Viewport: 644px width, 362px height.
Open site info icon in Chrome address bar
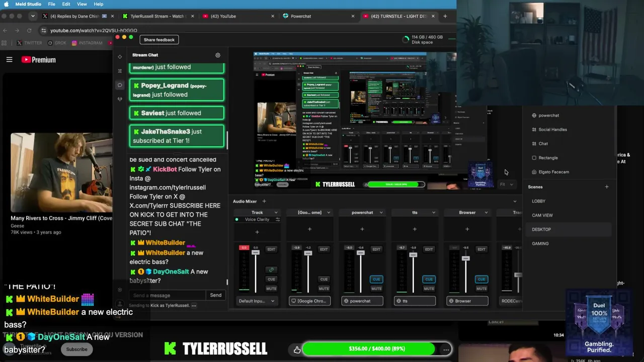click(43, 31)
